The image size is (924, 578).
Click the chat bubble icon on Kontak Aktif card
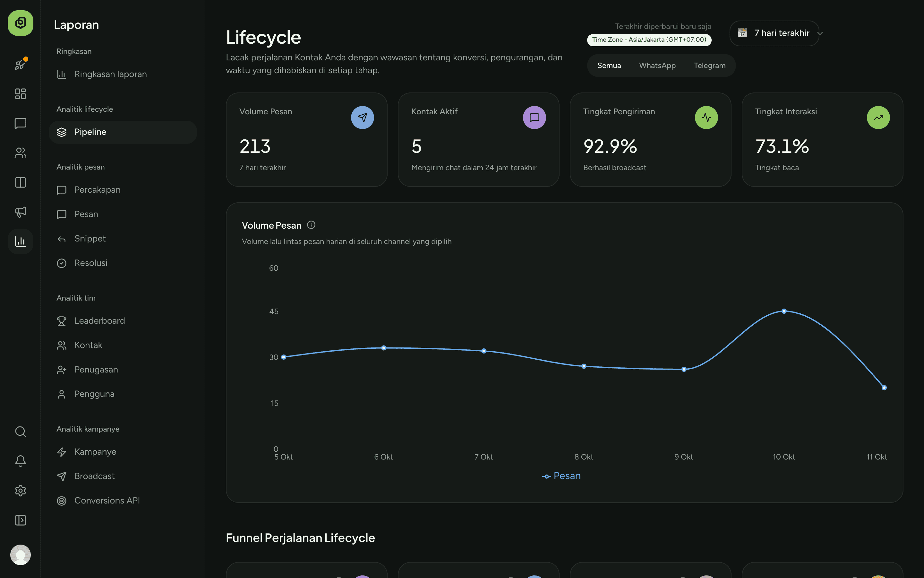click(x=534, y=117)
